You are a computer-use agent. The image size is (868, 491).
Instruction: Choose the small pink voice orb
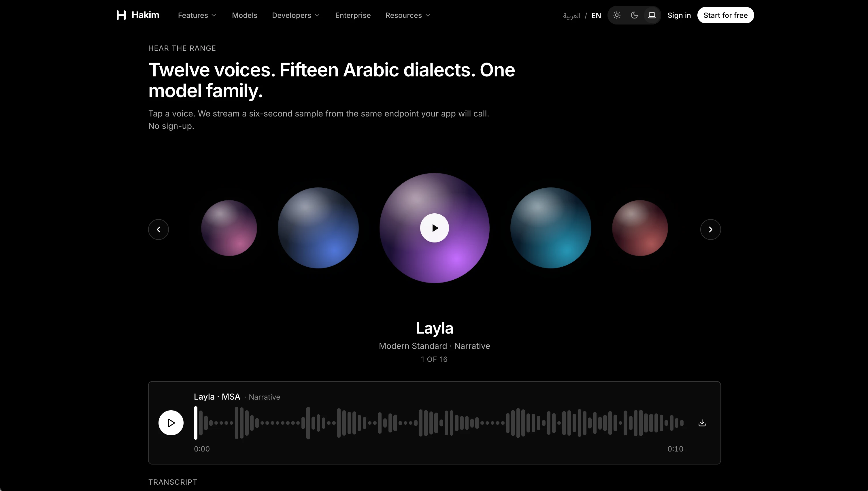229,228
